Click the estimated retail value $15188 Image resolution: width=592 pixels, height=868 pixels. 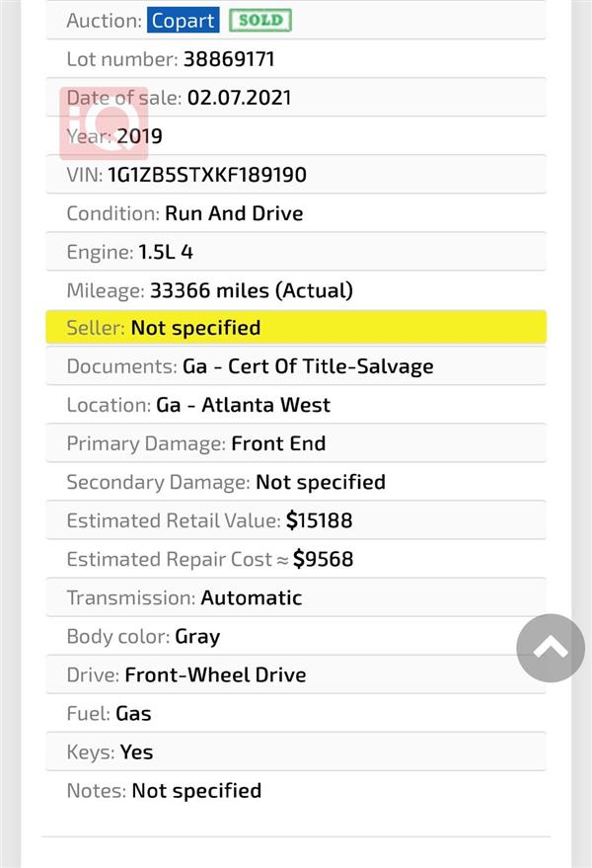click(320, 521)
